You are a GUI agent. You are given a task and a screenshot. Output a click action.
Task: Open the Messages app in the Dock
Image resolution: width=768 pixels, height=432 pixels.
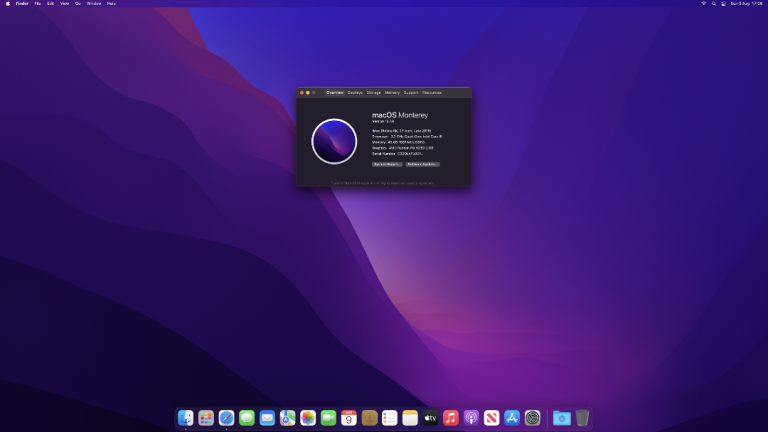coord(247,418)
